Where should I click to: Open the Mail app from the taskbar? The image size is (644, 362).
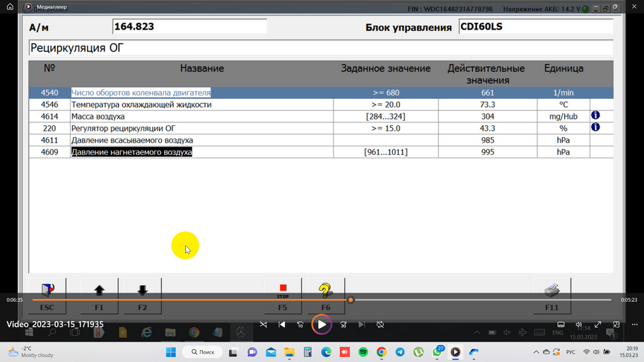(x=271, y=352)
